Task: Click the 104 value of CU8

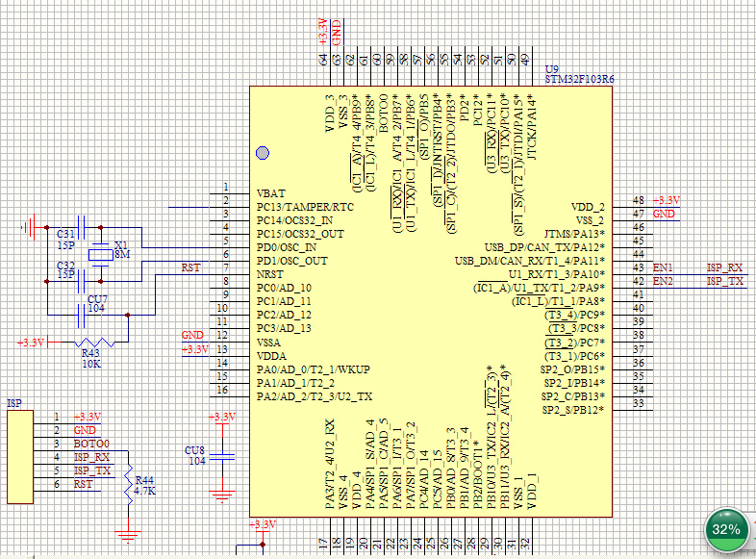Action: (x=197, y=461)
